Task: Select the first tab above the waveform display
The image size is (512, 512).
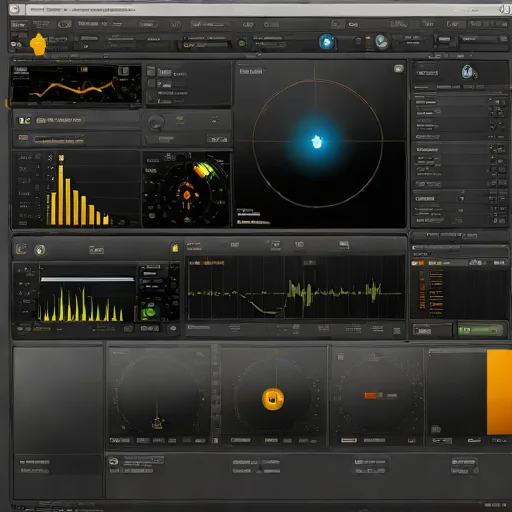Action: [x=194, y=246]
